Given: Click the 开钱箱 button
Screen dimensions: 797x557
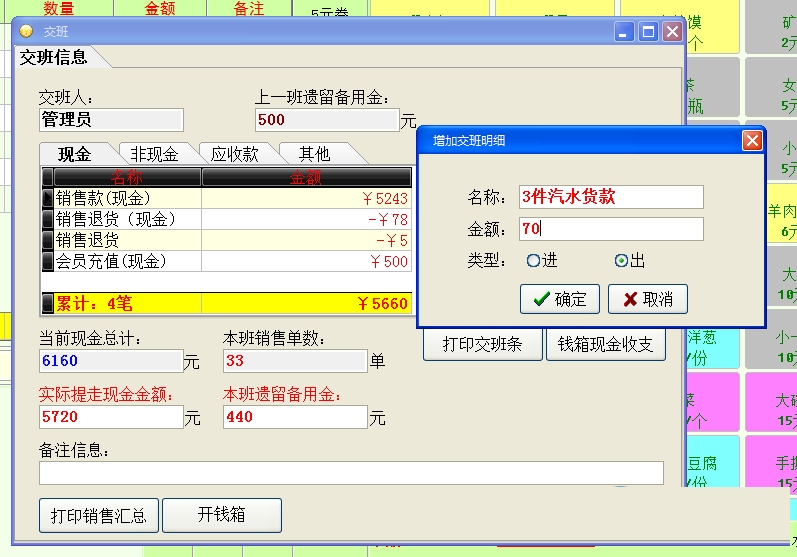Looking at the screenshot, I should pyautogui.click(x=222, y=515).
